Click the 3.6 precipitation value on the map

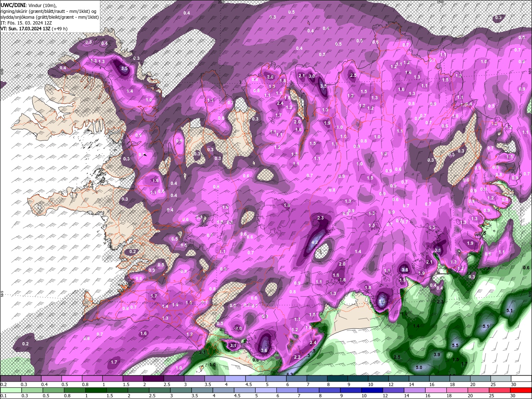tap(264, 350)
